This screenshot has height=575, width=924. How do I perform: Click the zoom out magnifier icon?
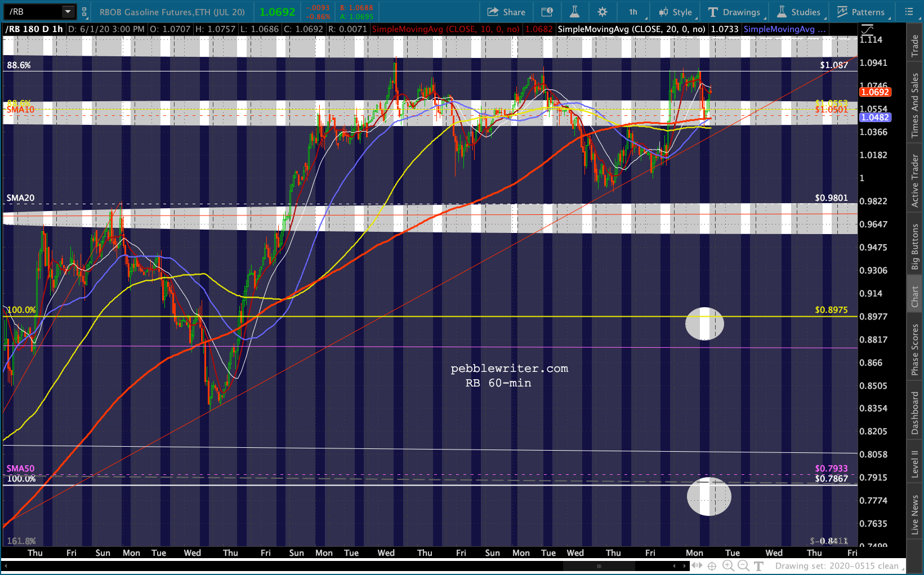pos(743,566)
